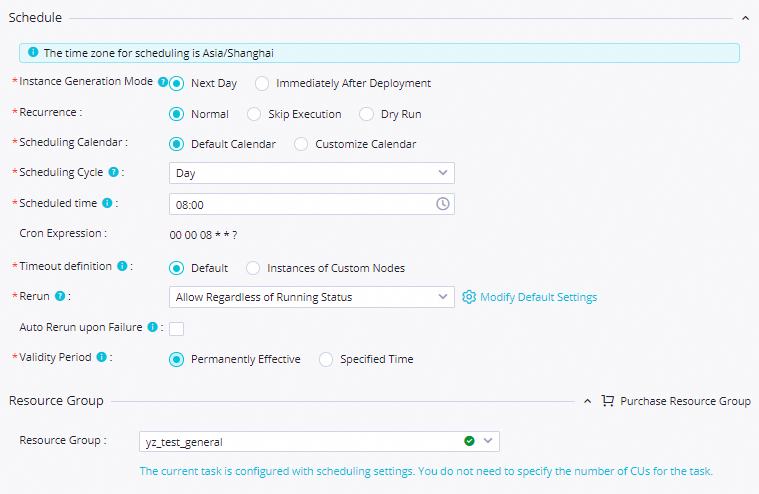
Task: Select Immediately After Deployment mode
Action: [262, 84]
